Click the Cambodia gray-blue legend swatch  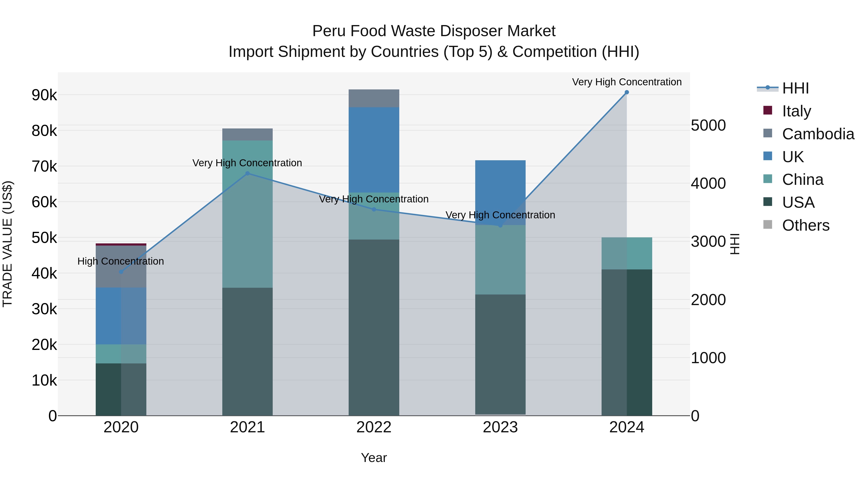click(x=768, y=133)
